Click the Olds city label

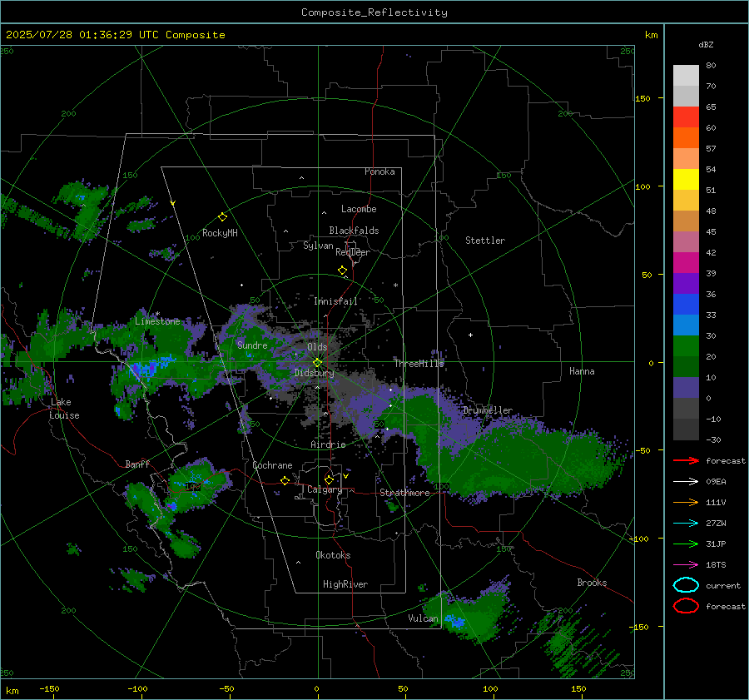[x=317, y=347]
